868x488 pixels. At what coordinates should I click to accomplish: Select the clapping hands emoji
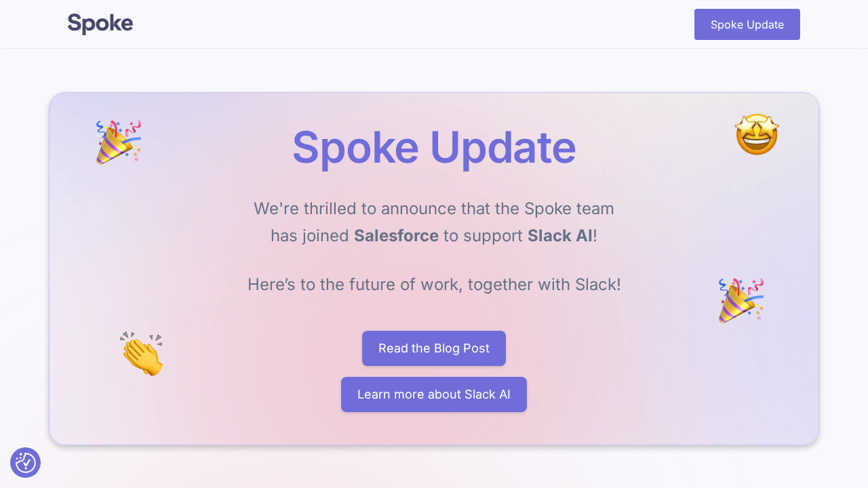pyautogui.click(x=142, y=353)
